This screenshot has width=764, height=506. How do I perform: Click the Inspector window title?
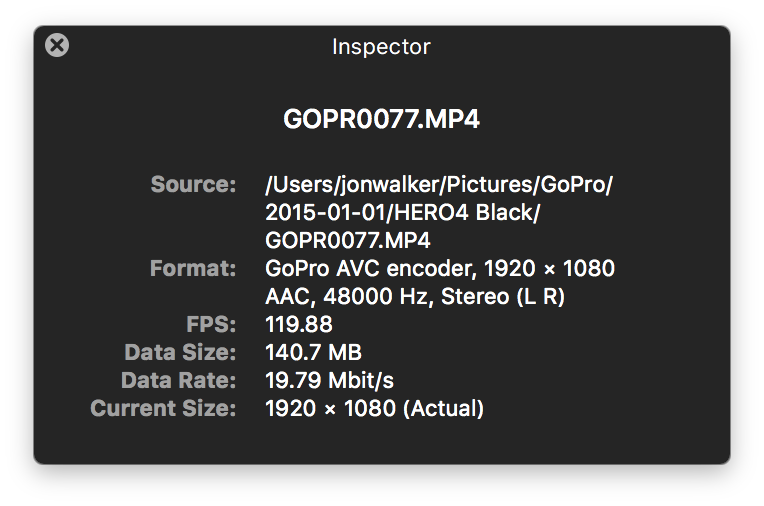[381, 46]
